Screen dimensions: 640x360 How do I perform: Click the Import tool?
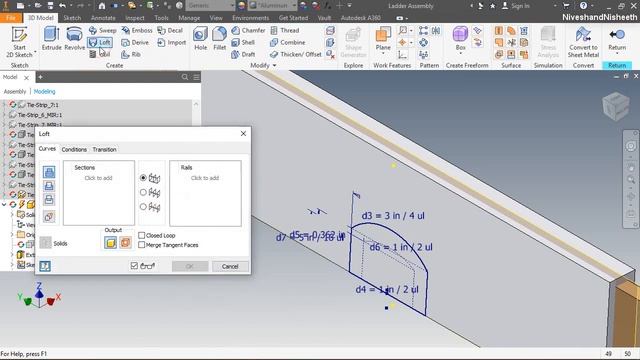(x=172, y=42)
